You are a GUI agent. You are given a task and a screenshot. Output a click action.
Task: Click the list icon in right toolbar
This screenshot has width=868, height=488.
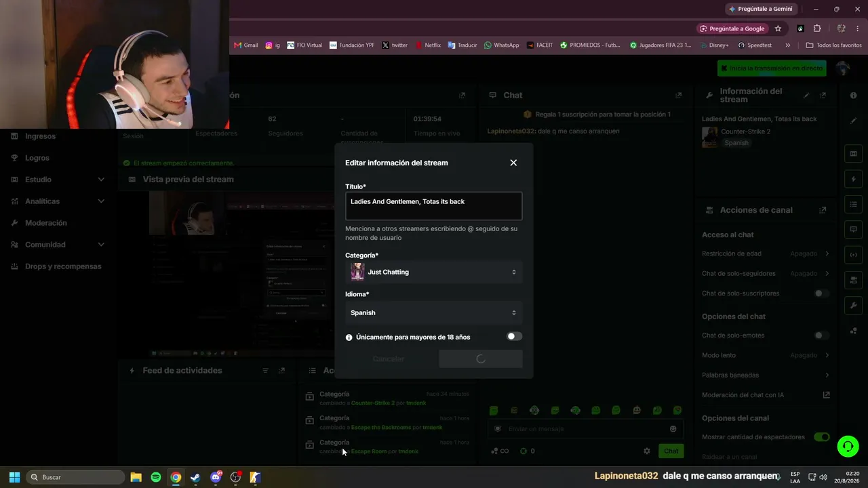[853, 205]
